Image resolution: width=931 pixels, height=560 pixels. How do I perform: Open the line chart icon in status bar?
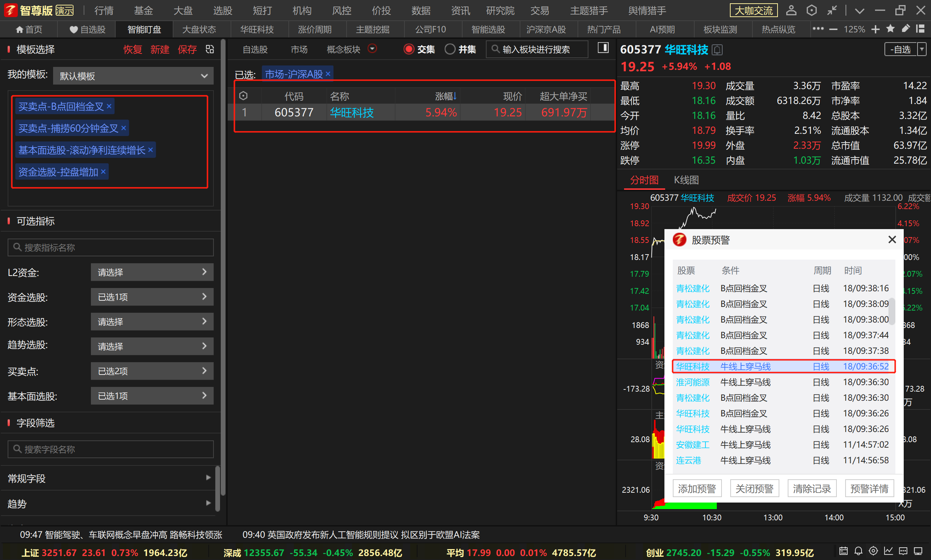(888, 551)
